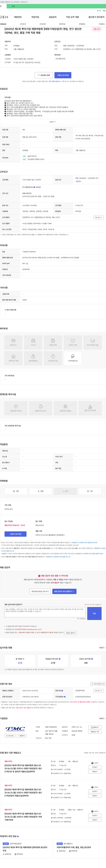The image size is (106, 868).
Task: Click the 면접 screening method box
Action: pos(41,491)
